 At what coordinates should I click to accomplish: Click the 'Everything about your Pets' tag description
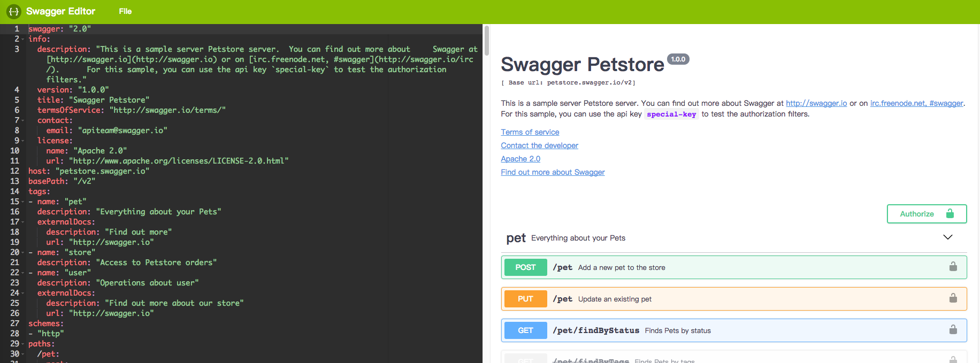pyautogui.click(x=578, y=238)
